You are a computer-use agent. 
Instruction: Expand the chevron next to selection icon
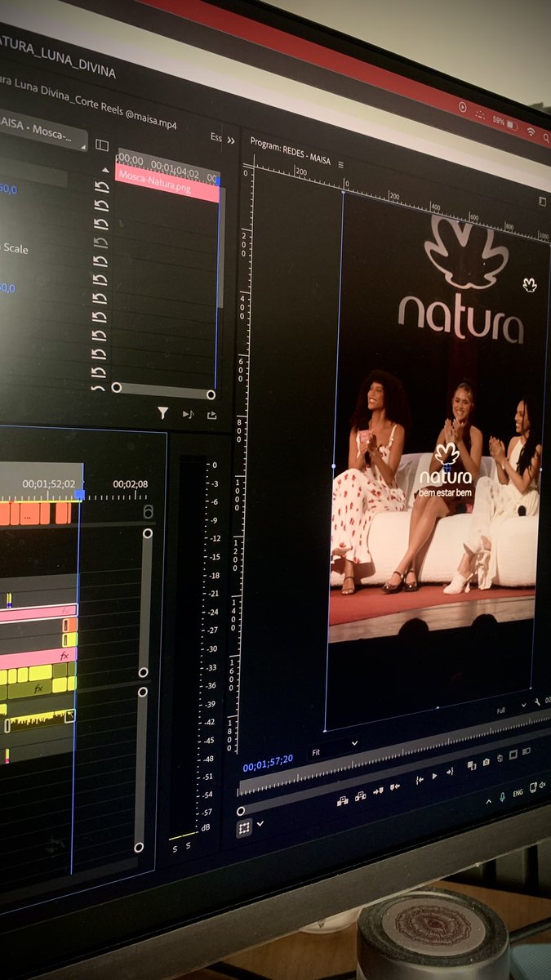click(260, 824)
